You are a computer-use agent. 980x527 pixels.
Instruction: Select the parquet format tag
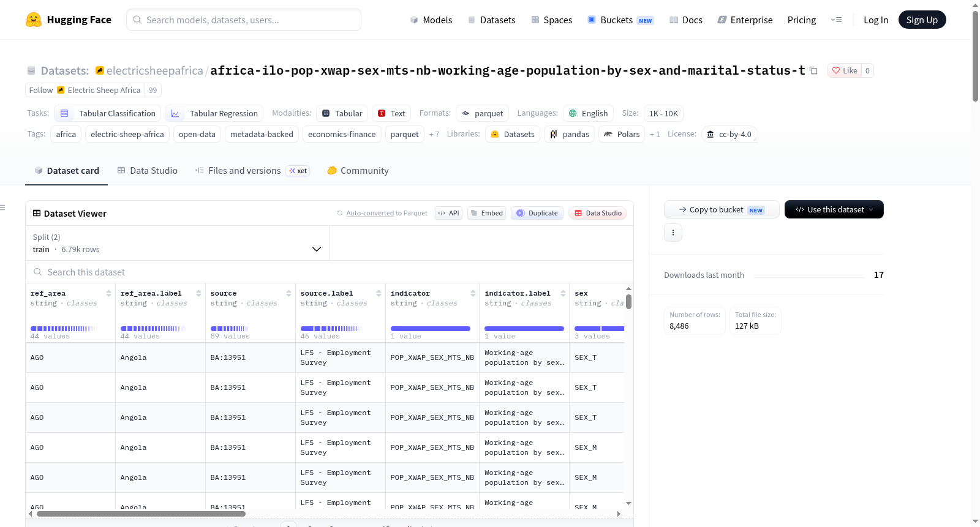point(483,113)
